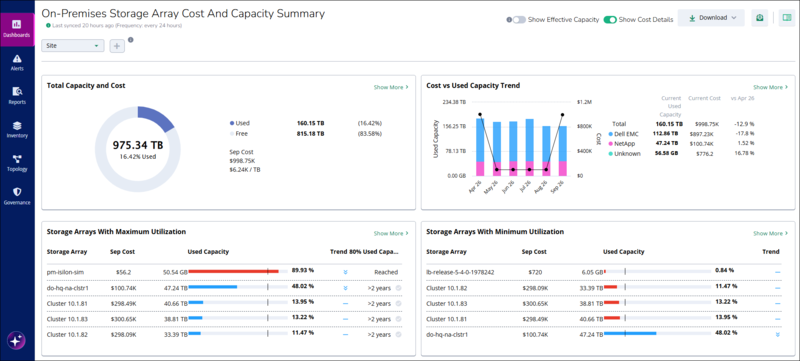
Task: Click the 80% Used Capacity column header
Action: pos(374,252)
